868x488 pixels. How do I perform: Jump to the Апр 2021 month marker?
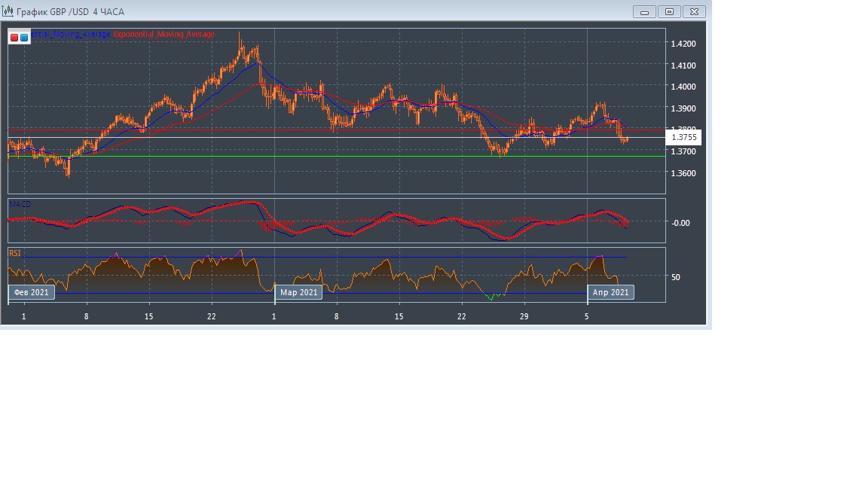610,292
